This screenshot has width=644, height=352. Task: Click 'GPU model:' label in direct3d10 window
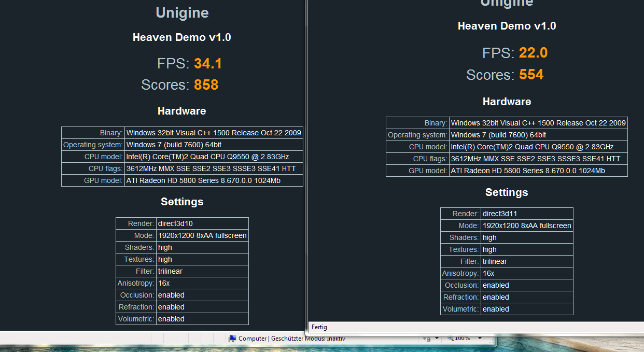[x=103, y=180]
